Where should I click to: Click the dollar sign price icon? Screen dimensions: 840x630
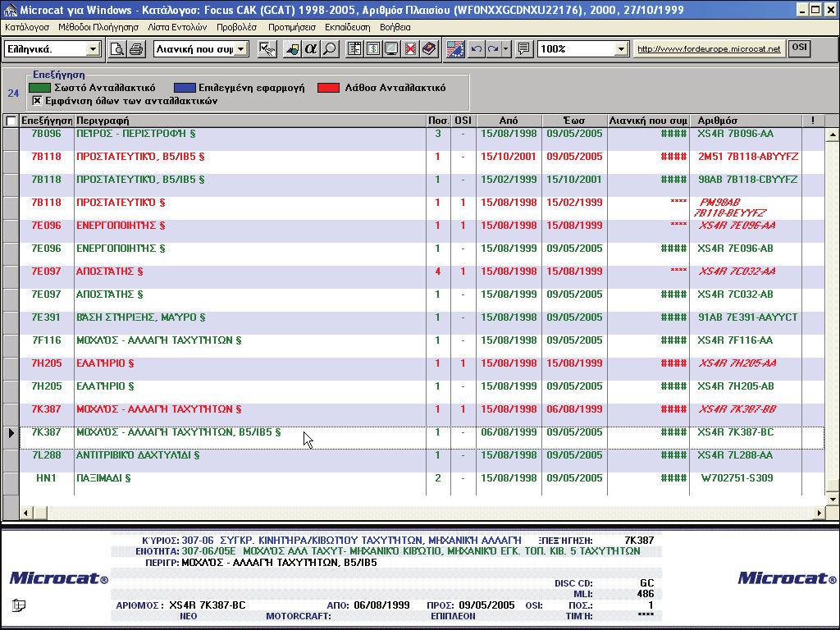(373, 49)
